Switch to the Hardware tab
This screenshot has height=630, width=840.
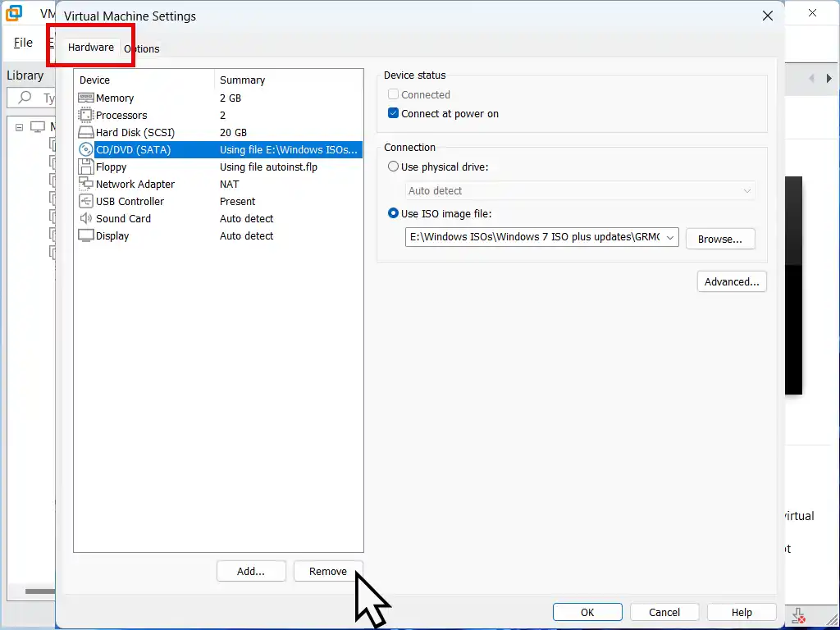90,47
